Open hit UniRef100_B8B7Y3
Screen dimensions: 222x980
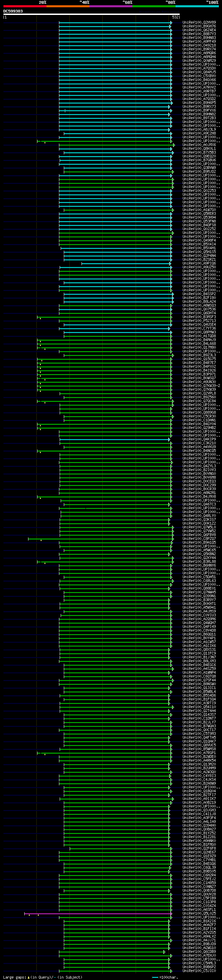[199, 34]
